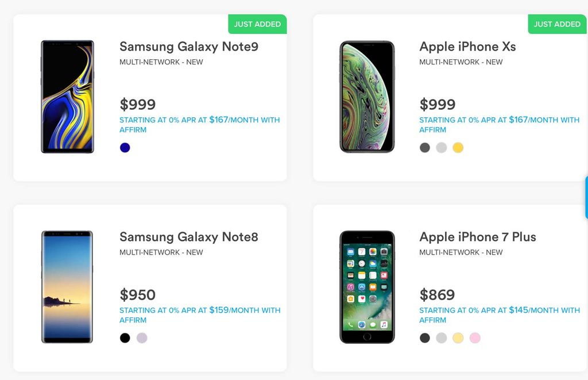Select the pink color swatch for iPhone 7 Plus
Screen dimensions: 588x380
(475, 338)
